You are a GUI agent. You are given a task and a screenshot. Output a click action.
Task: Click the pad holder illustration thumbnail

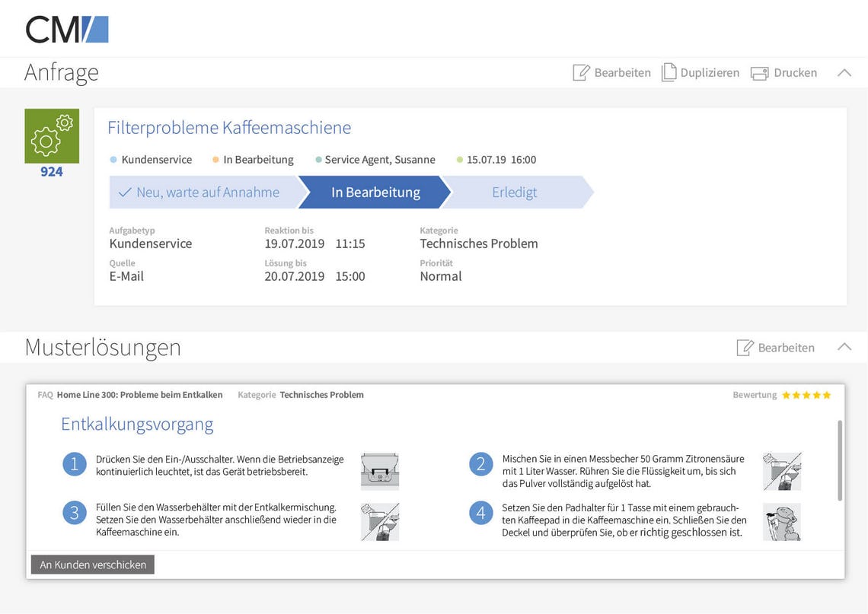pyautogui.click(x=782, y=522)
